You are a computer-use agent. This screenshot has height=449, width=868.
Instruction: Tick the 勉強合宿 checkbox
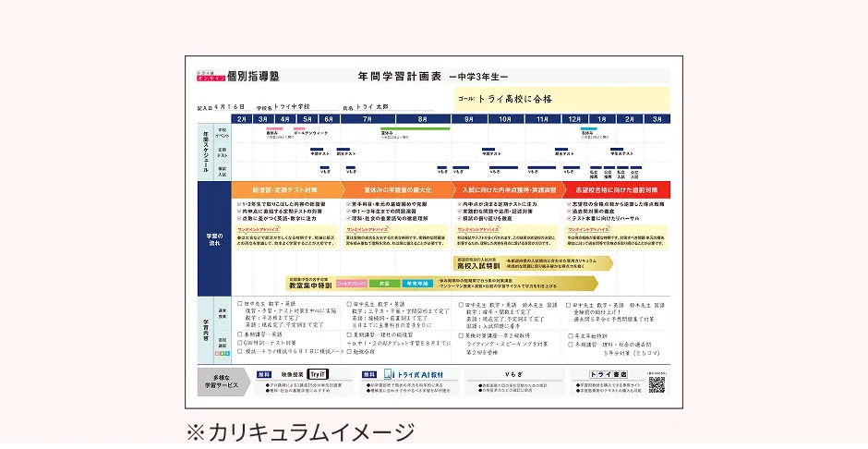click(349, 352)
